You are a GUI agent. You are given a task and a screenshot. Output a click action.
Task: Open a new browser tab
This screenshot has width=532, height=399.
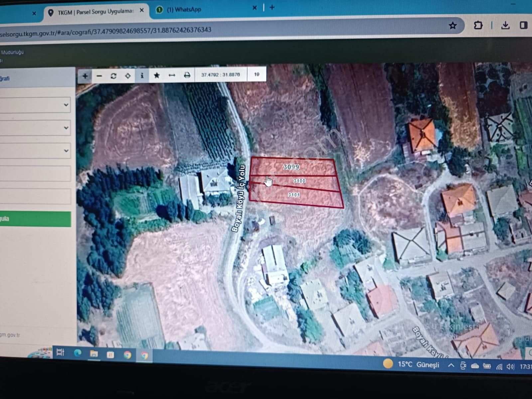click(x=272, y=7)
